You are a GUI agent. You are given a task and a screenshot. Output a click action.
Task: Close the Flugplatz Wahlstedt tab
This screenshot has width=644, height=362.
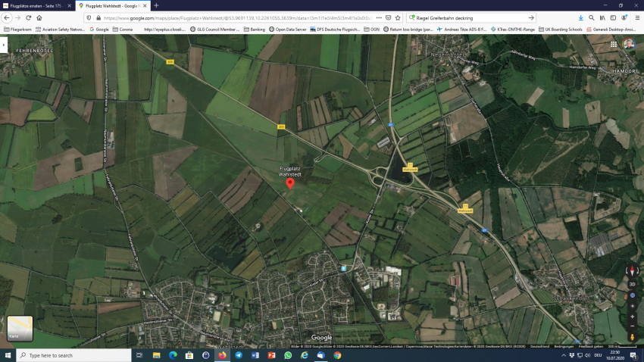pos(145,6)
